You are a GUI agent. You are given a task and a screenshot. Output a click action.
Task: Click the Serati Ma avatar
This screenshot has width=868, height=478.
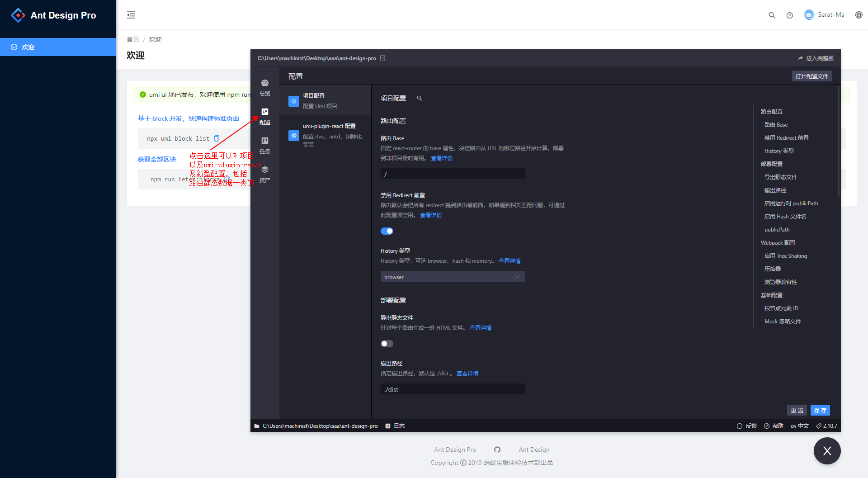click(x=809, y=14)
